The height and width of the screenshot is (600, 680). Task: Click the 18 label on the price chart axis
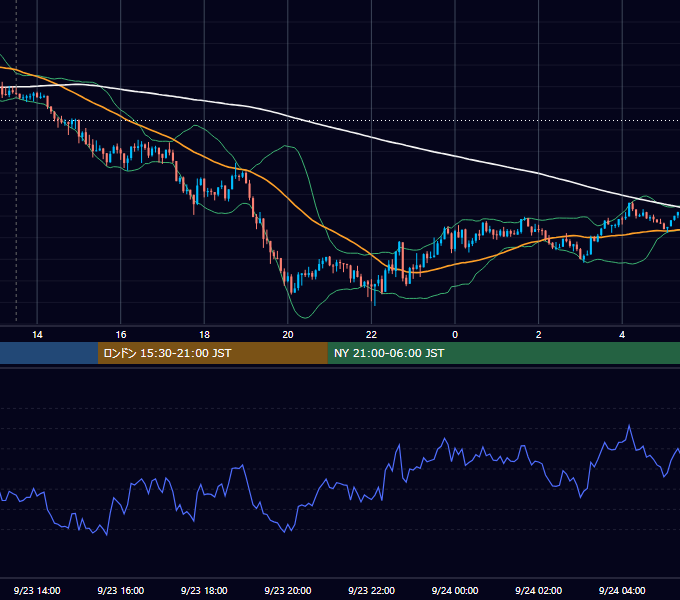click(x=204, y=335)
